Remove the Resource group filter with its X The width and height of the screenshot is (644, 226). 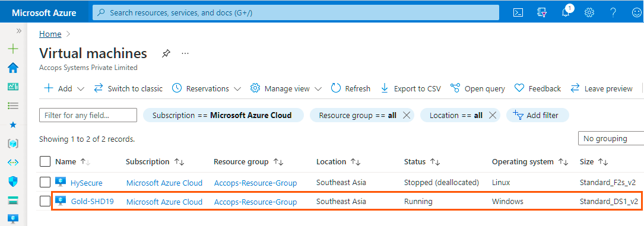pyautogui.click(x=407, y=115)
